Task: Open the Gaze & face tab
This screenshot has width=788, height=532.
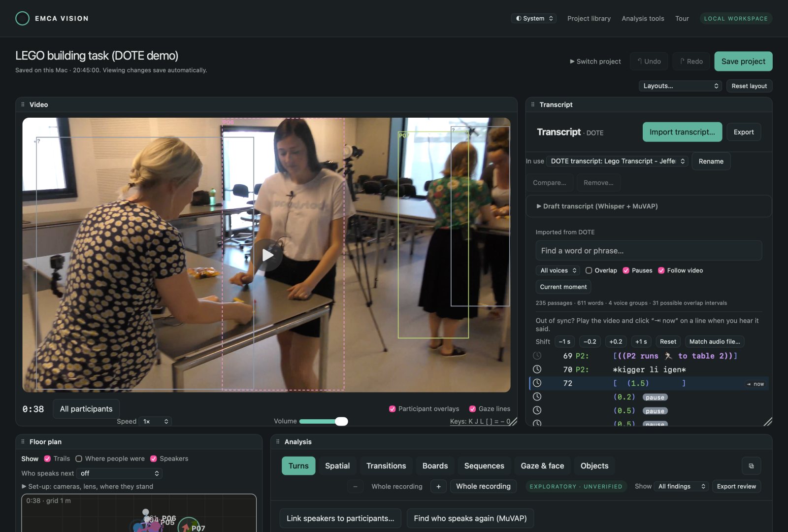Action: tap(542, 466)
